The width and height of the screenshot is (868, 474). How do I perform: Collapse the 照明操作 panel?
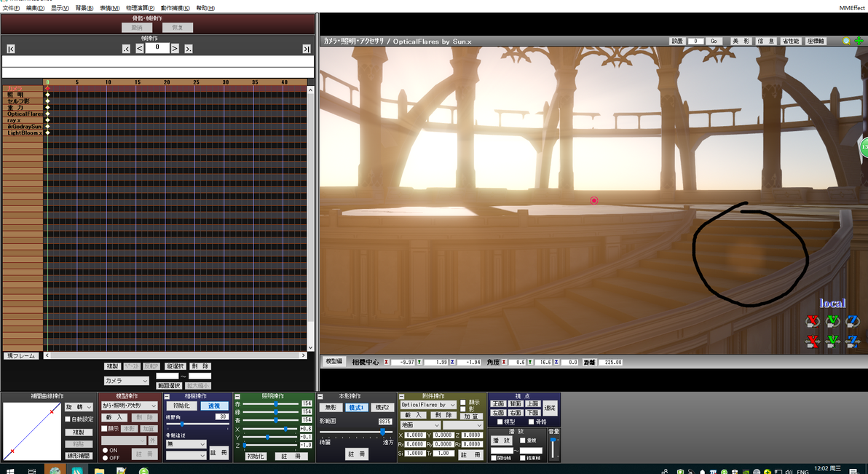(237, 397)
